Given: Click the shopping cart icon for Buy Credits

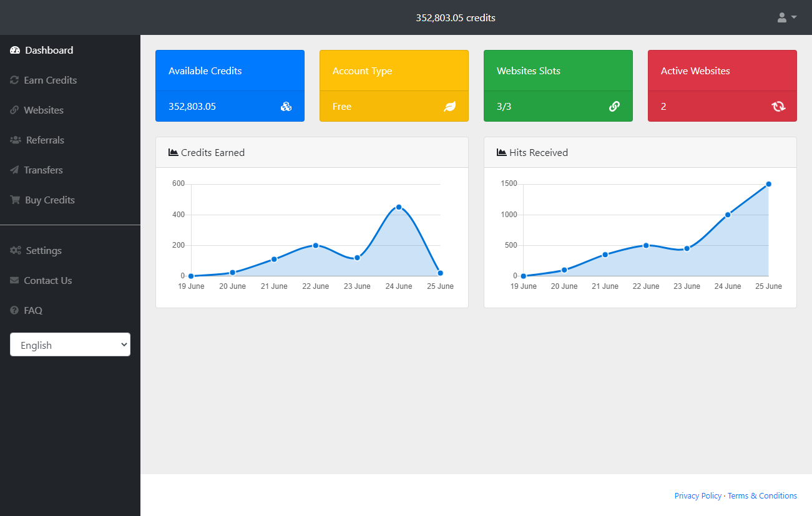Looking at the screenshot, I should coord(15,200).
